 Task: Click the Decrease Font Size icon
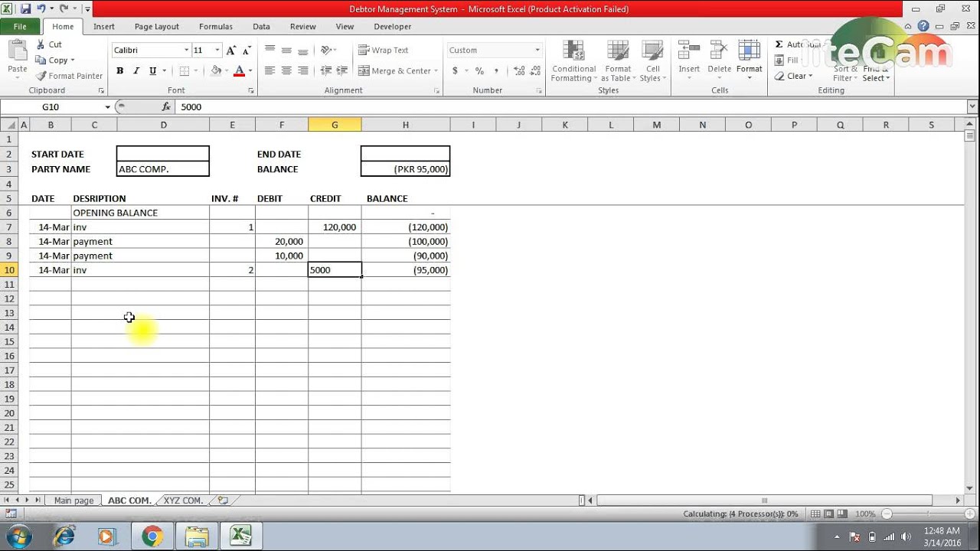point(247,51)
